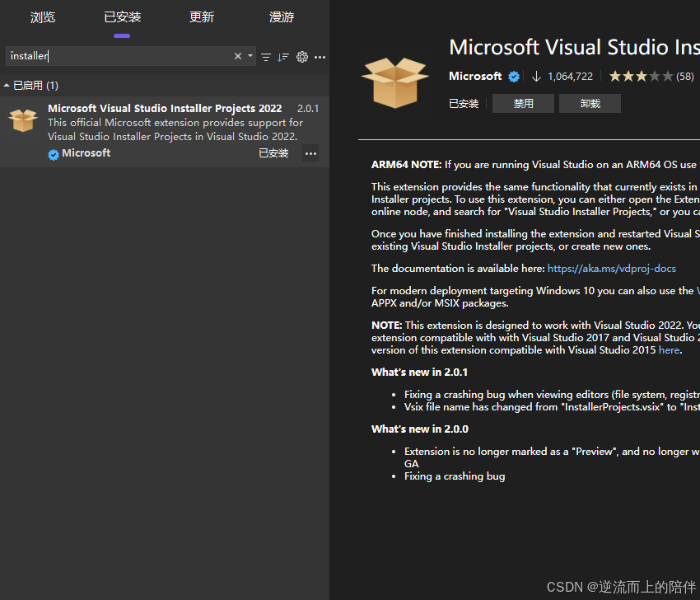
Task: Switch to the 浏览 tab
Action: [x=43, y=17]
